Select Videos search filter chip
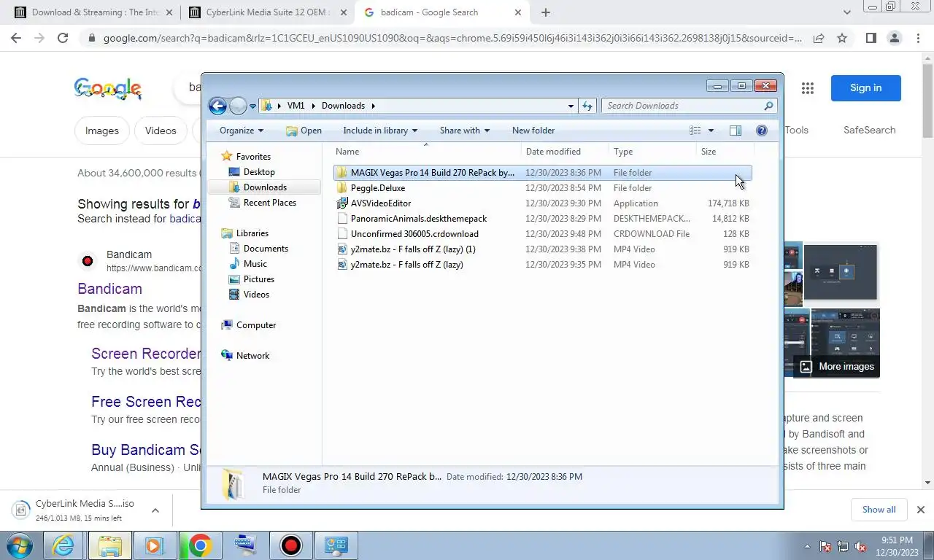Viewport: 934px width, 560px height. click(161, 131)
